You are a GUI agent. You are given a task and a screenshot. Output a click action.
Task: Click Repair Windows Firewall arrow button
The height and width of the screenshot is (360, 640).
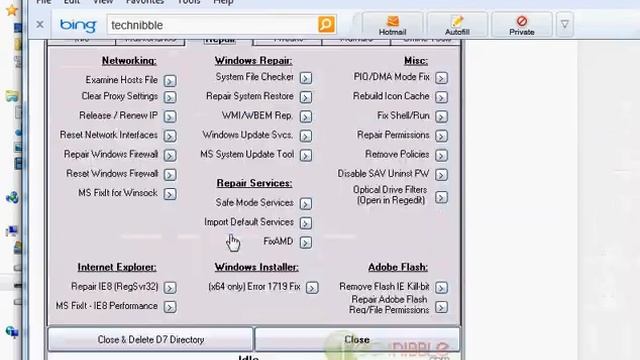tap(170, 155)
